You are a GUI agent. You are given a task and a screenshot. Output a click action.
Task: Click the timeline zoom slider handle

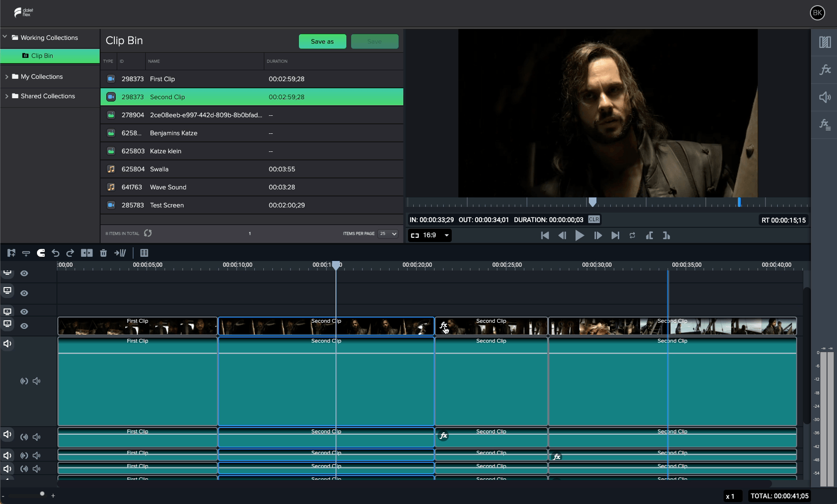coord(42,494)
